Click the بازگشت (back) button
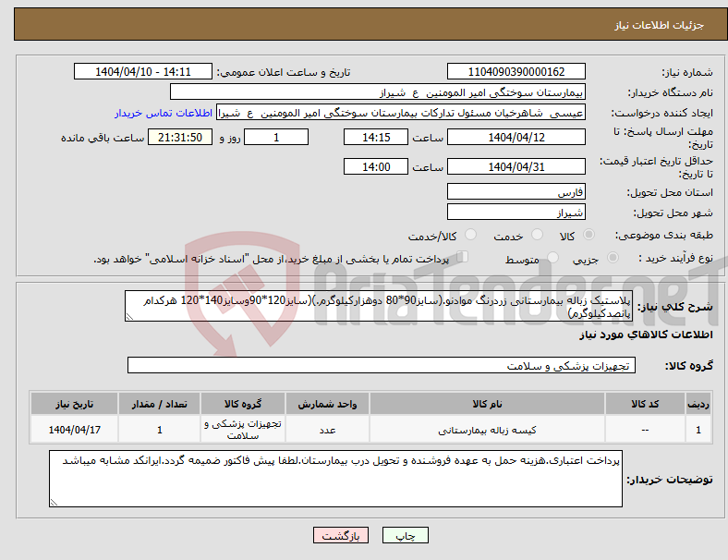728x560 pixels. [341, 535]
